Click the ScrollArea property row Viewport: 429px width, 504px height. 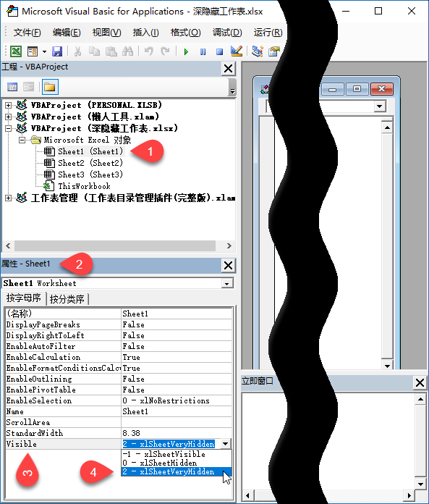pyautogui.click(x=119, y=422)
